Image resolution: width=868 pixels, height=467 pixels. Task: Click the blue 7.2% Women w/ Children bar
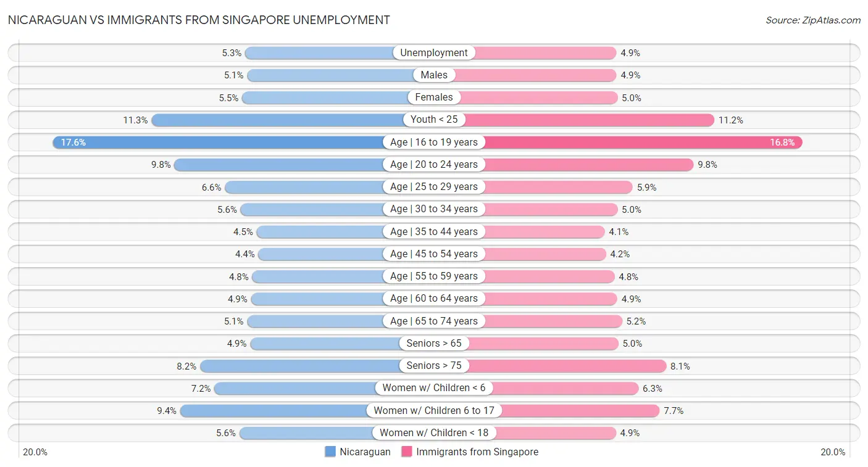tap(296, 388)
